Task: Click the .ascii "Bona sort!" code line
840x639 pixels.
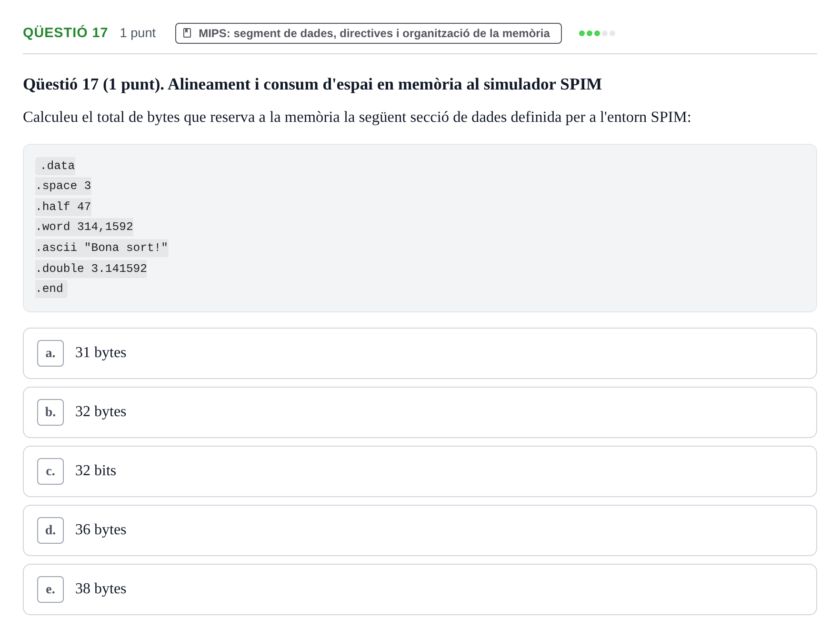Action: 102,248
